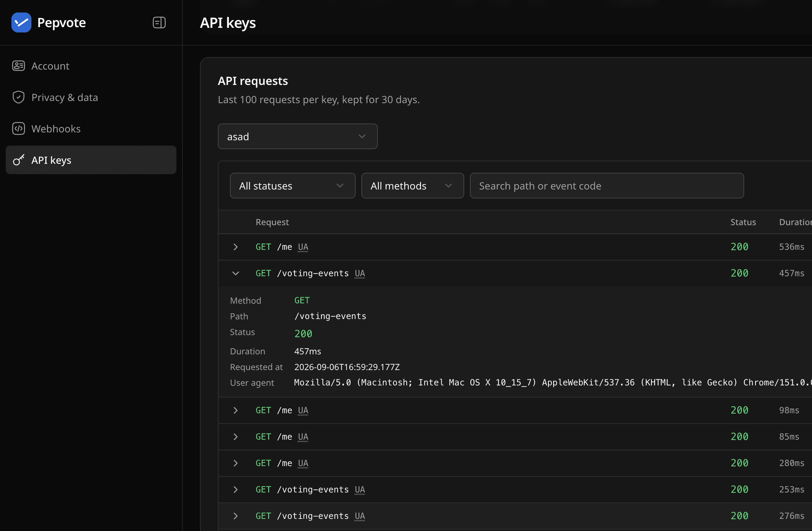The height and width of the screenshot is (531, 812).
Task: Click the 276ms duration value
Action: click(792, 516)
